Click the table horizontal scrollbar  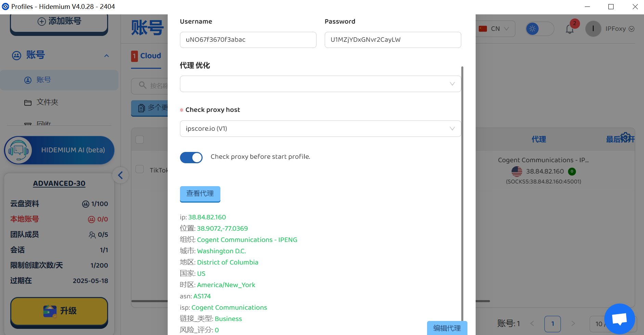[311, 301]
